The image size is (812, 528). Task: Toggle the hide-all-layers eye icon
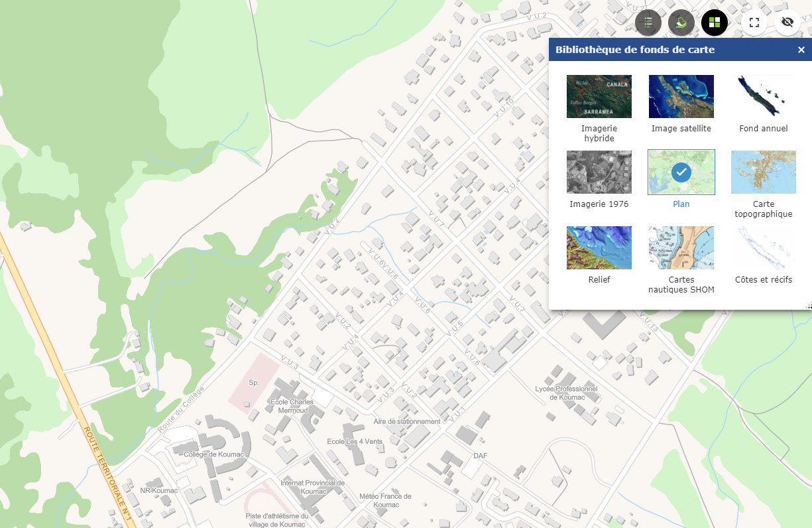pyautogui.click(x=787, y=22)
